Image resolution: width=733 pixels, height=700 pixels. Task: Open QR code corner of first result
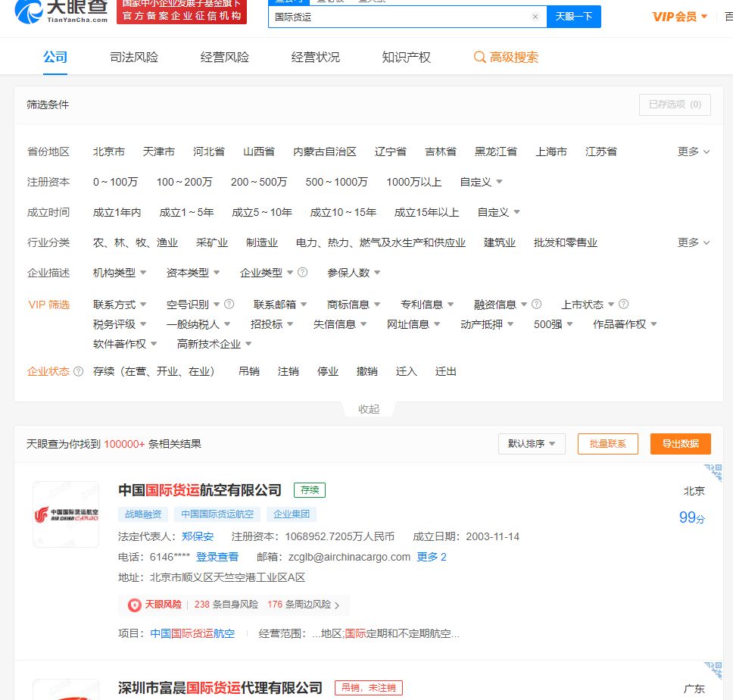pos(713,473)
